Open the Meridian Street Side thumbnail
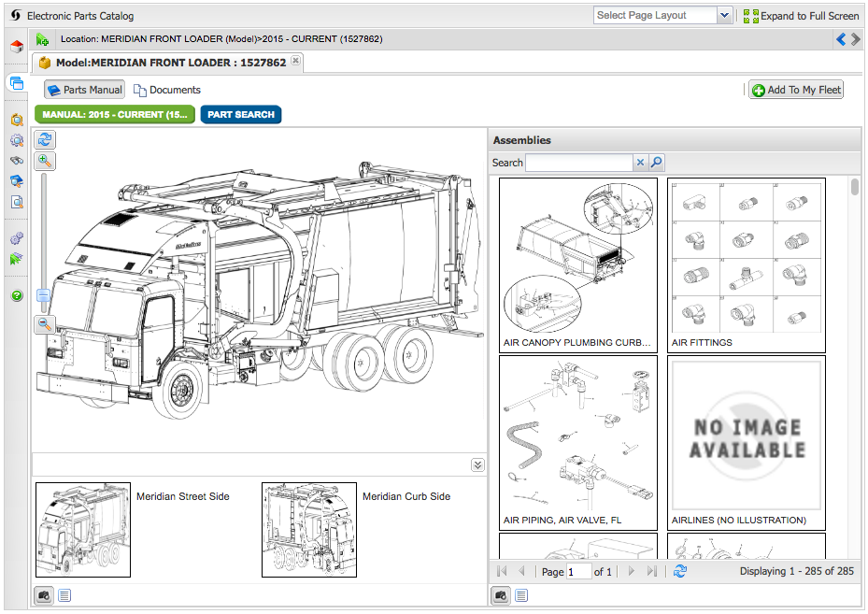This screenshot has height=614, width=868. click(83, 530)
